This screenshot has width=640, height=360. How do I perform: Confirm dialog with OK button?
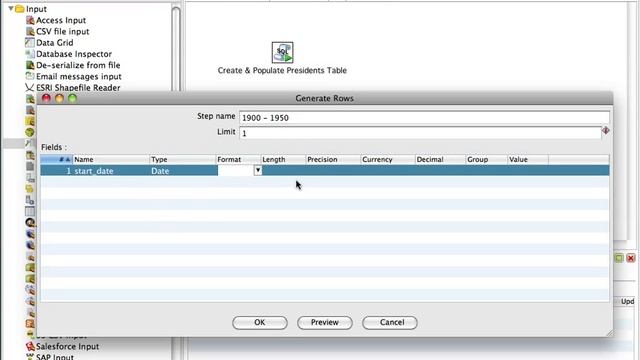coord(260,322)
